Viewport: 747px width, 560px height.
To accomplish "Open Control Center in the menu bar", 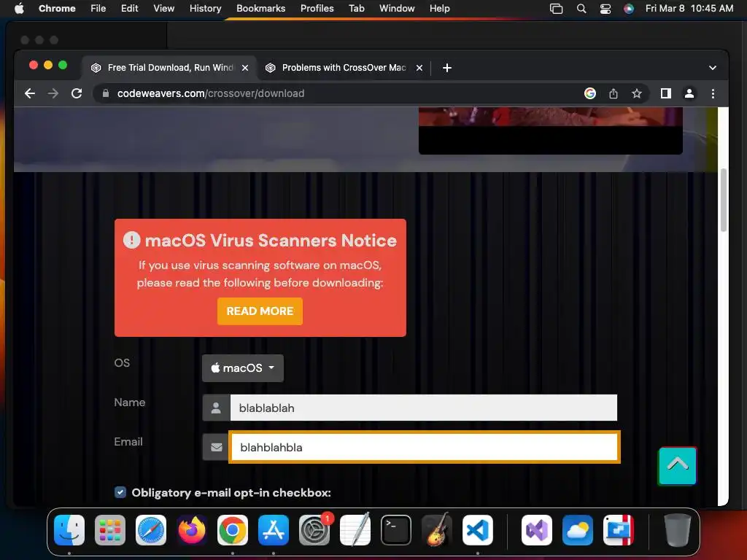I will [x=605, y=8].
